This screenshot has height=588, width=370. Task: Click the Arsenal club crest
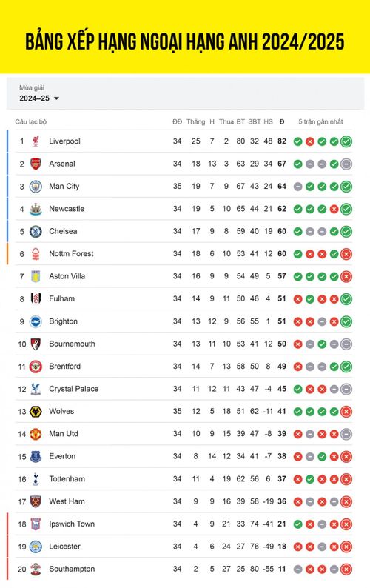(x=36, y=164)
